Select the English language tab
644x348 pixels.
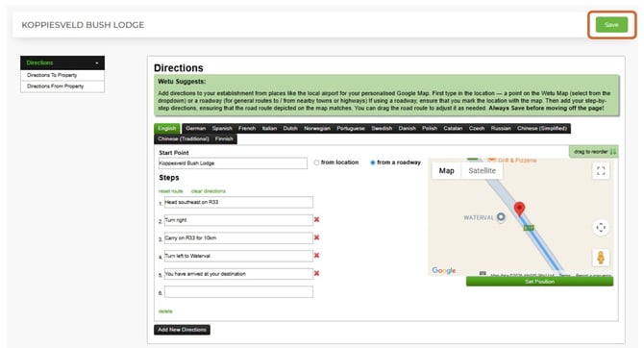[x=166, y=128]
